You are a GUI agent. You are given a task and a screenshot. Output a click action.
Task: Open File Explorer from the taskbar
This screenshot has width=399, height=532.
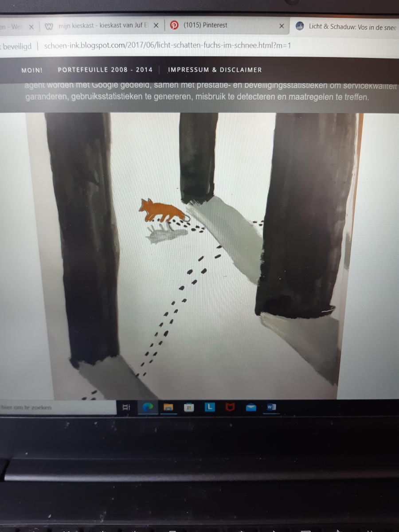168,407
